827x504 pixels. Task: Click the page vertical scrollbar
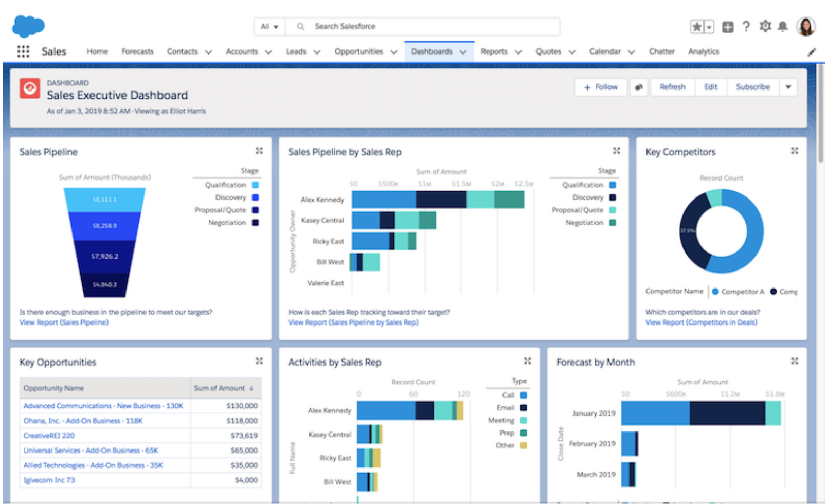(x=821, y=113)
